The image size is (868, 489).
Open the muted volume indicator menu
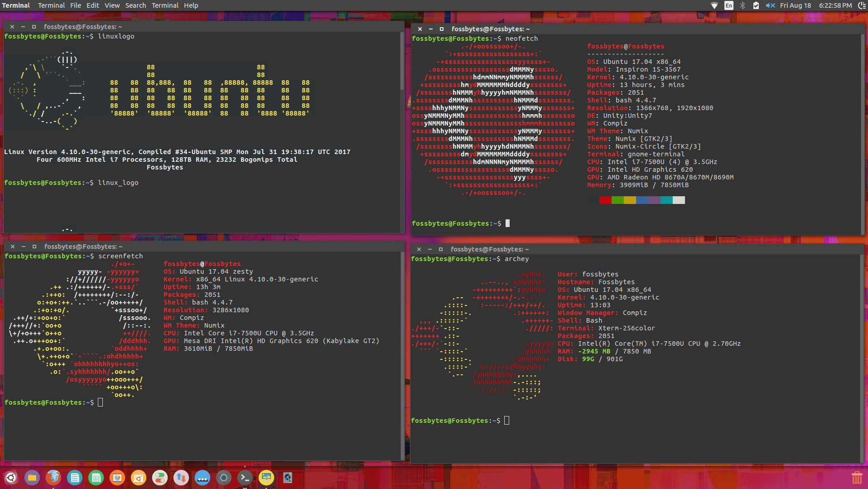(770, 5)
